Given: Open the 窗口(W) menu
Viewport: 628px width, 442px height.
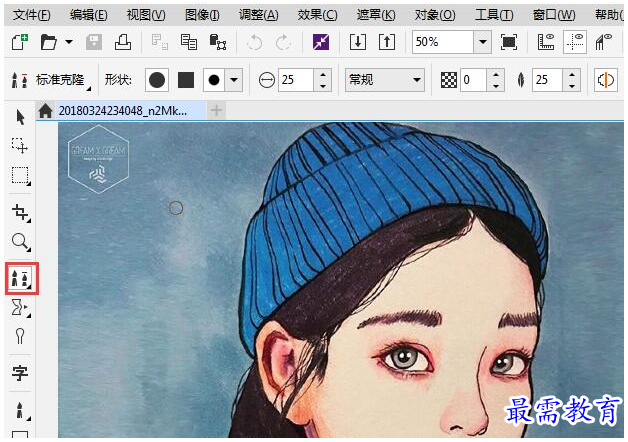Looking at the screenshot, I should click(x=554, y=15).
